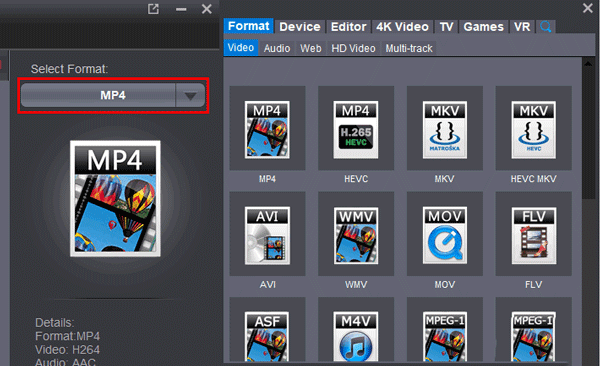Open the Select Format dropdown arrow
This screenshot has height=366, width=600.
tap(190, 96)
